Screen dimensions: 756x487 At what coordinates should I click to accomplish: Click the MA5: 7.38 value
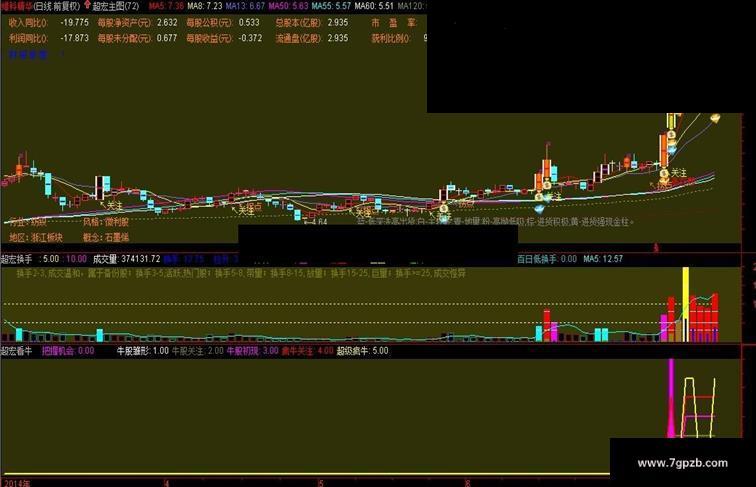[x=166, y=6]
